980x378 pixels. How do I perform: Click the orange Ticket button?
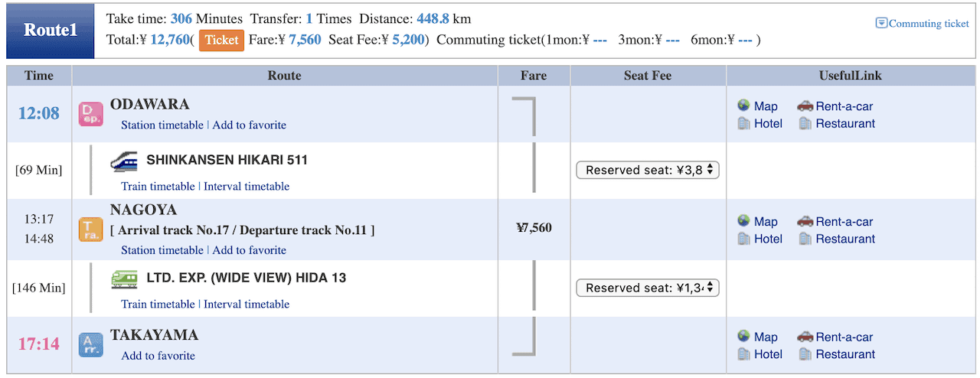click(221, 40)
